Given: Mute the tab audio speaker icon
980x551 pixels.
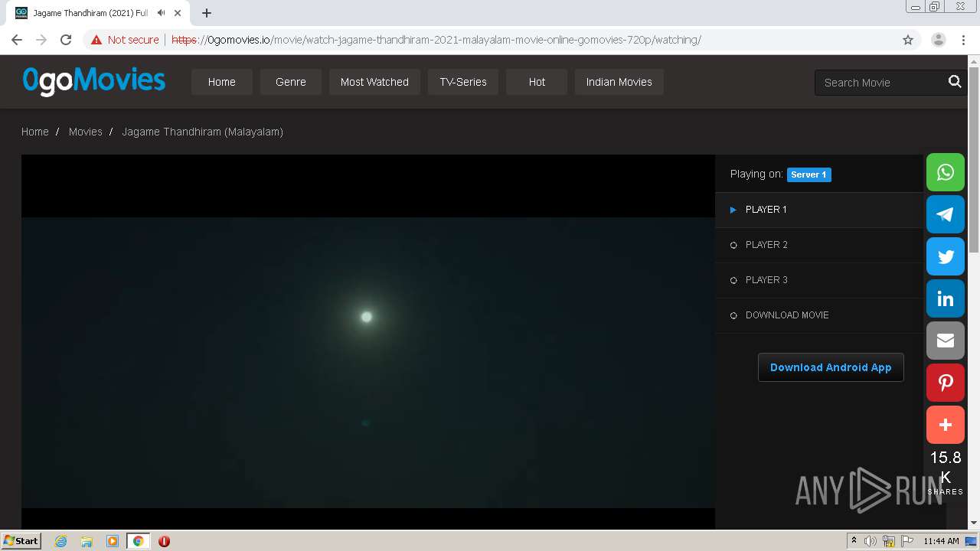Looking at the screenshot, I should click(161, 13).
